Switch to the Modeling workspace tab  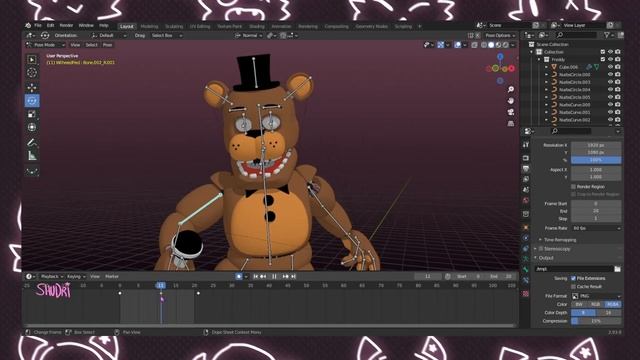(x=149, y=27)
